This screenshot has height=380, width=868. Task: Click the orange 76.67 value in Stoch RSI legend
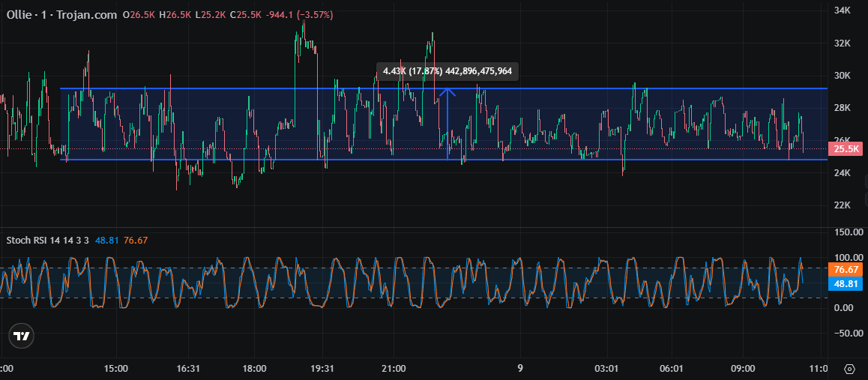pos(136,240)
